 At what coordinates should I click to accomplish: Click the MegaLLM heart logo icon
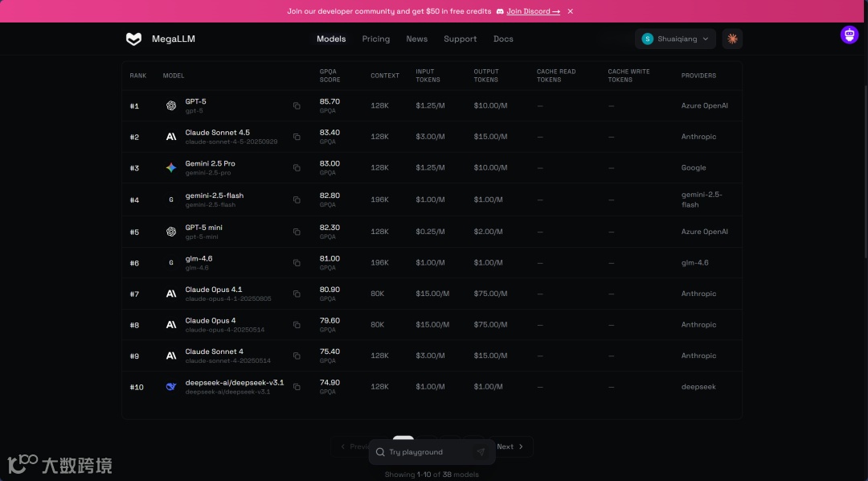[x=133, y=39]
